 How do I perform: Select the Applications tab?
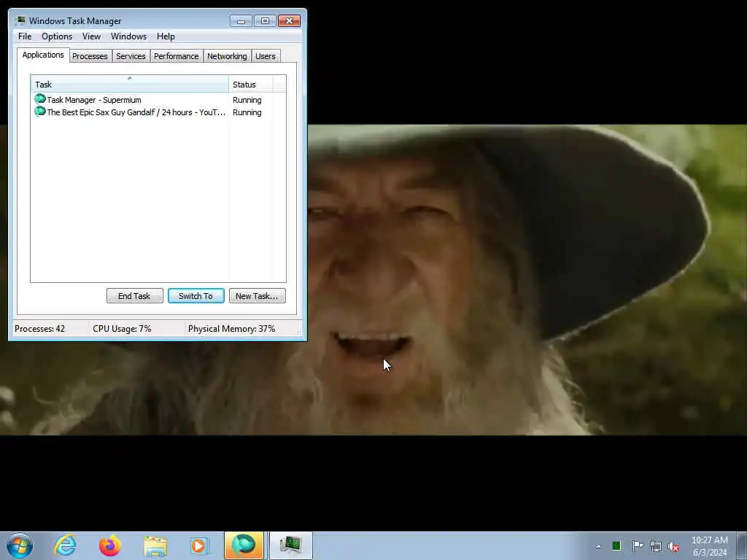click(43, 55)
